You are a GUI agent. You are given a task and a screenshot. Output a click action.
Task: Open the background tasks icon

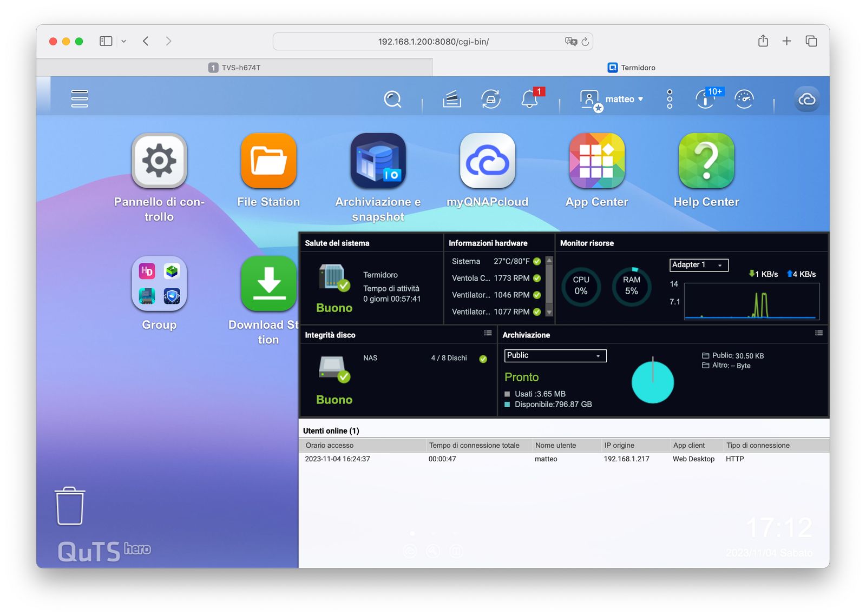pyautogui.click(x=452, y=99)
